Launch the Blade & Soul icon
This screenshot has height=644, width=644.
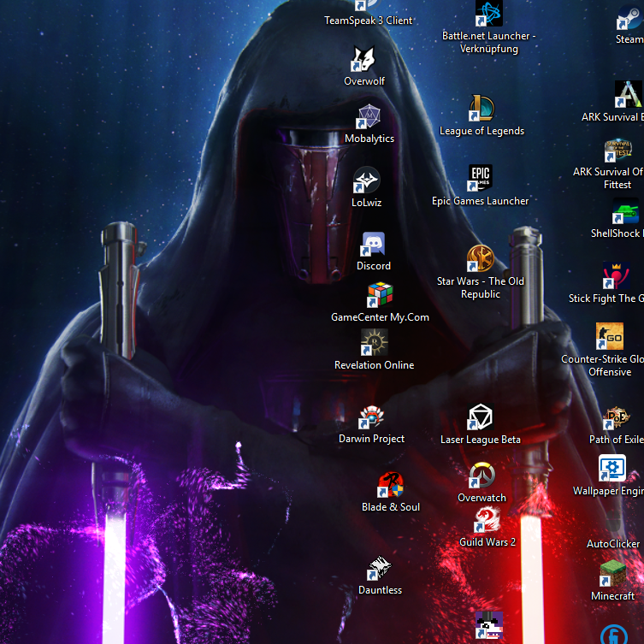click(x=391, y=485)
